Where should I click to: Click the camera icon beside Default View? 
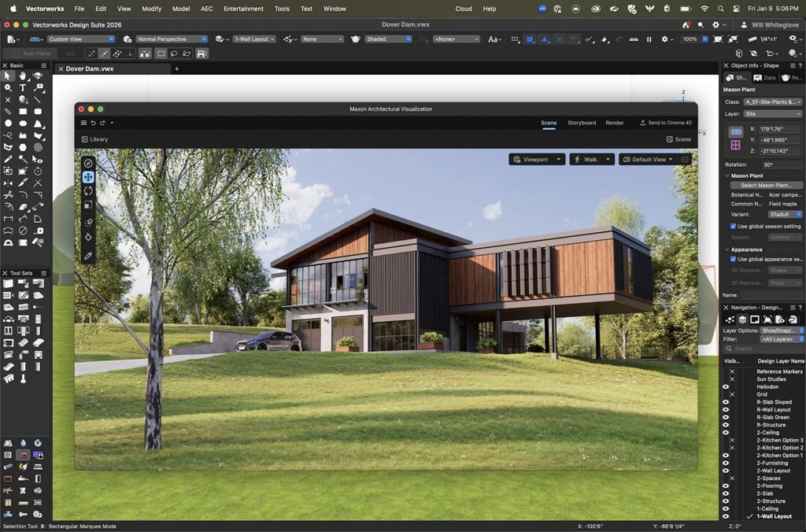[x=685, y=159]
